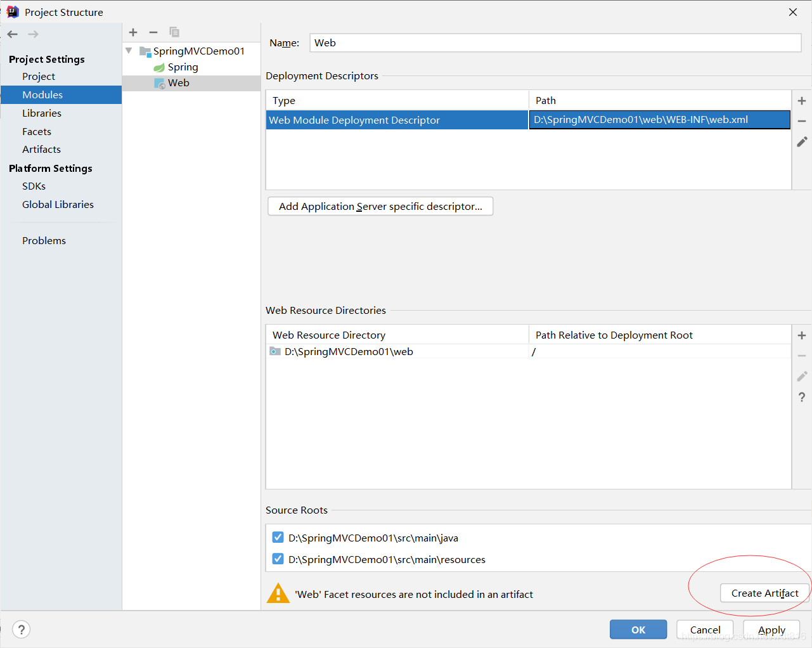Select the Spring facet in module tree
This screenshot has width=812, height=648.
coord(183,67)
